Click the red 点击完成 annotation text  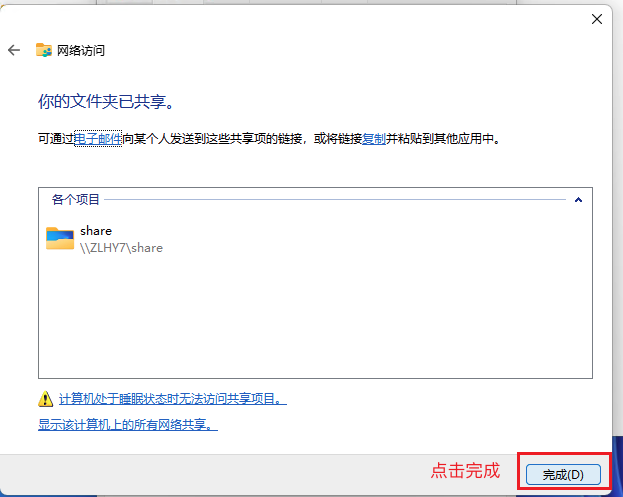465,470
